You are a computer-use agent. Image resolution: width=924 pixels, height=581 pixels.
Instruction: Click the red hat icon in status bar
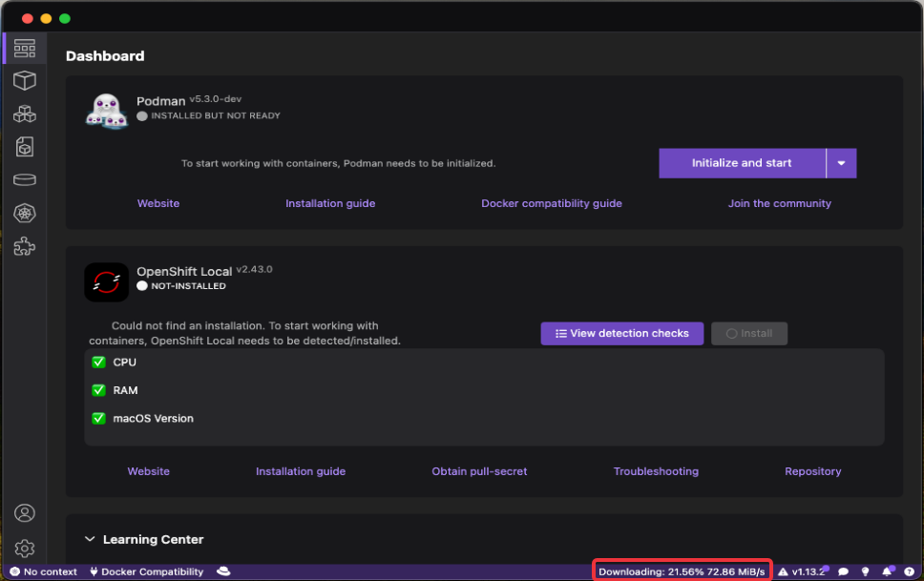tap(223, 571)
